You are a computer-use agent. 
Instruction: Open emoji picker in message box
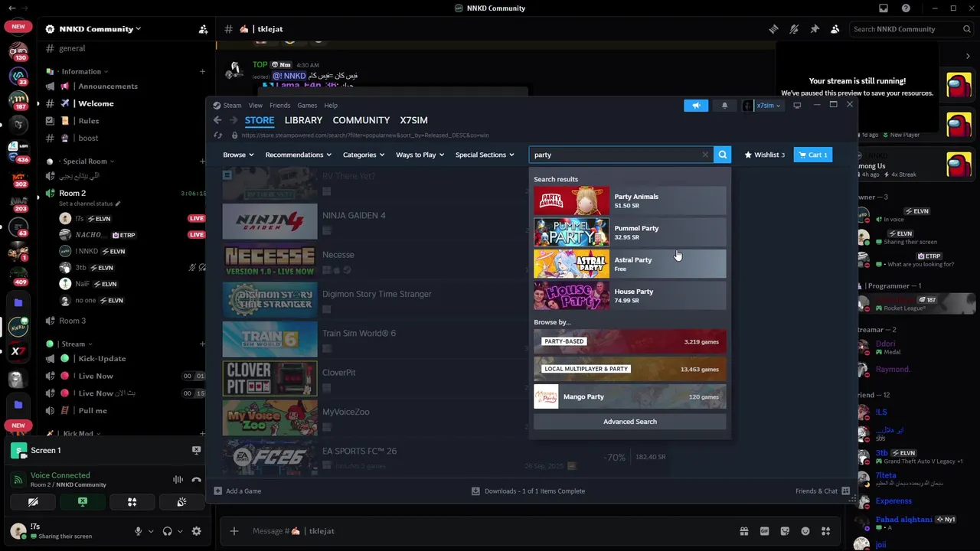[x=805, y=531]
